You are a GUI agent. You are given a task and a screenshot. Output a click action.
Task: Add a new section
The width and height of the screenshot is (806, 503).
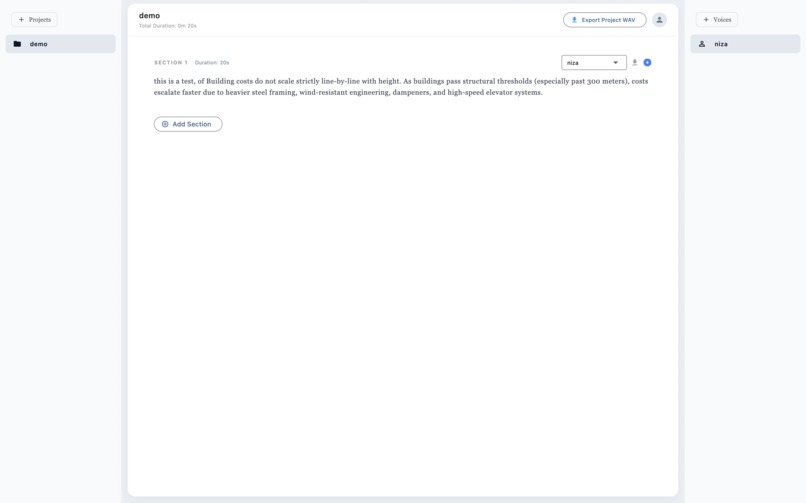pyautogui.click(x=188, y=124)
